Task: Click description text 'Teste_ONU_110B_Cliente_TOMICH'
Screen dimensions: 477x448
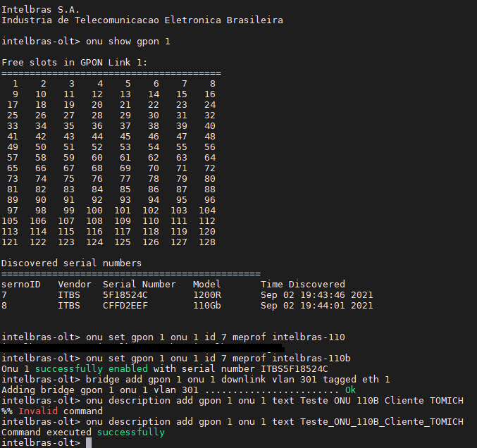Action: [381, 422]
